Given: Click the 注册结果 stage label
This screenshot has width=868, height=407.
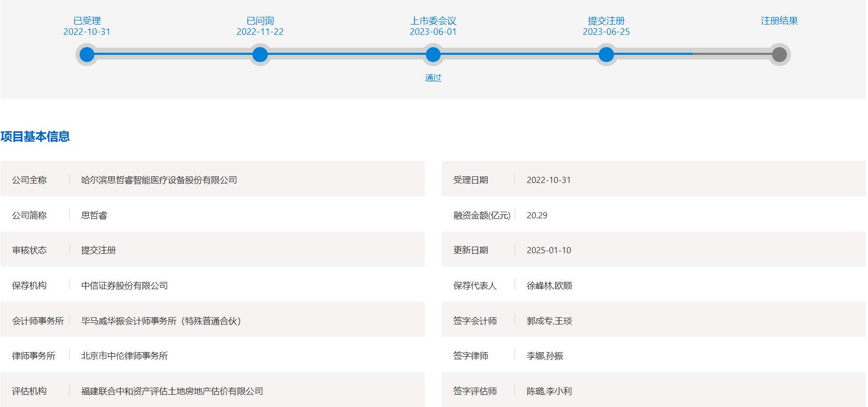Looking at the screenshot, I should [x=779, y=21].
